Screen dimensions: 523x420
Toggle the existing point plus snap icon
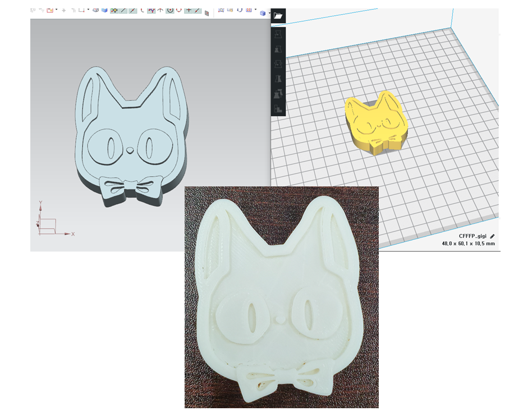(x=189, y=10)
